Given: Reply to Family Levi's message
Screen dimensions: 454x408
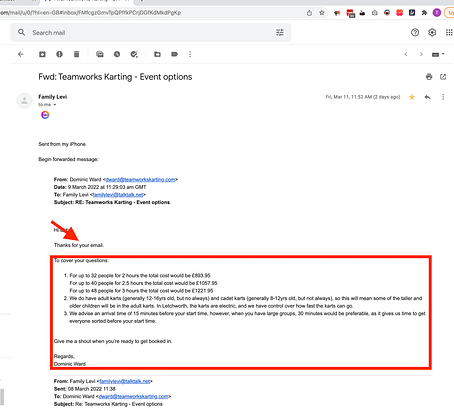Looking at the screenshot, I should click(x=428, y=97).
